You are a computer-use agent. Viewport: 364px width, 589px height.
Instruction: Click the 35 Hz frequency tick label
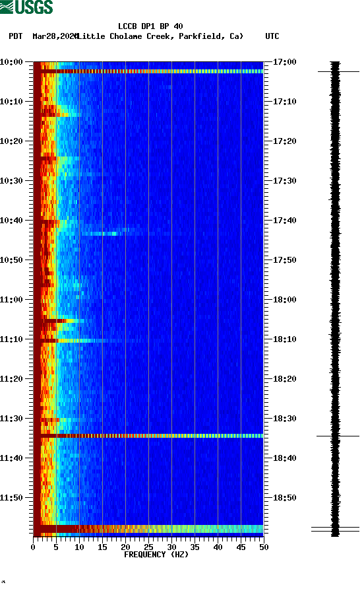click(195, 547)
